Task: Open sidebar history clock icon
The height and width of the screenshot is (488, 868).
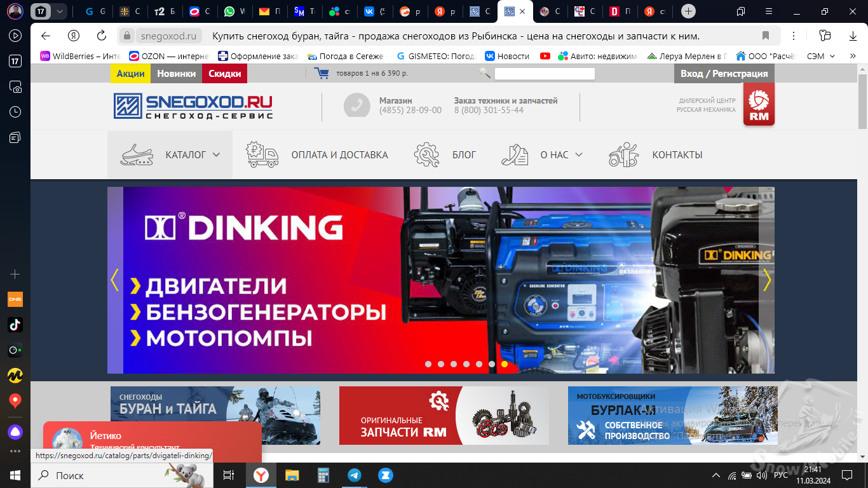Action: click(15, 112)
